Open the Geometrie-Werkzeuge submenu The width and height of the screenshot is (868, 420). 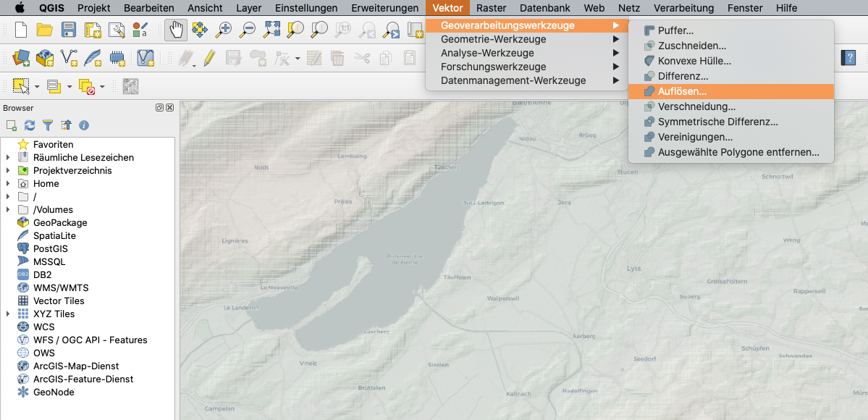pyautogui.click(x=493, y=39)
